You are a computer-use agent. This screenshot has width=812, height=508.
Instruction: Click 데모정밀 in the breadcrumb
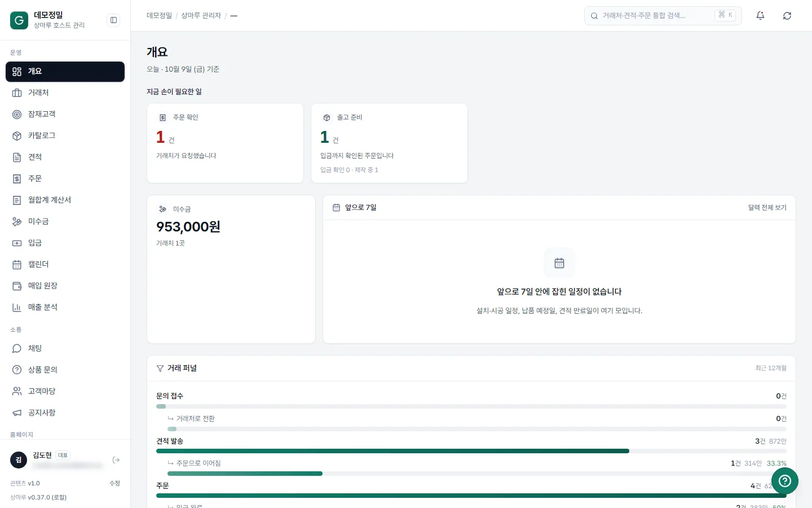tap(159, 16)
